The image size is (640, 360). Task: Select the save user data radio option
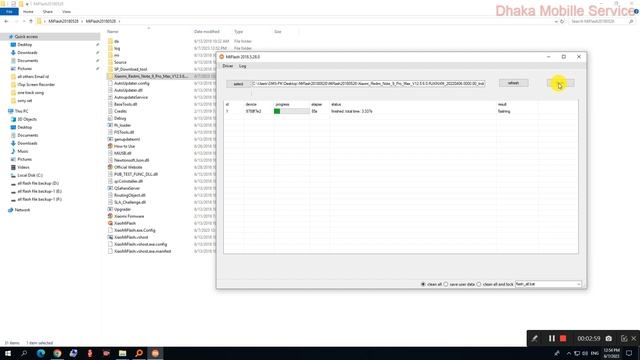(446, 284)
